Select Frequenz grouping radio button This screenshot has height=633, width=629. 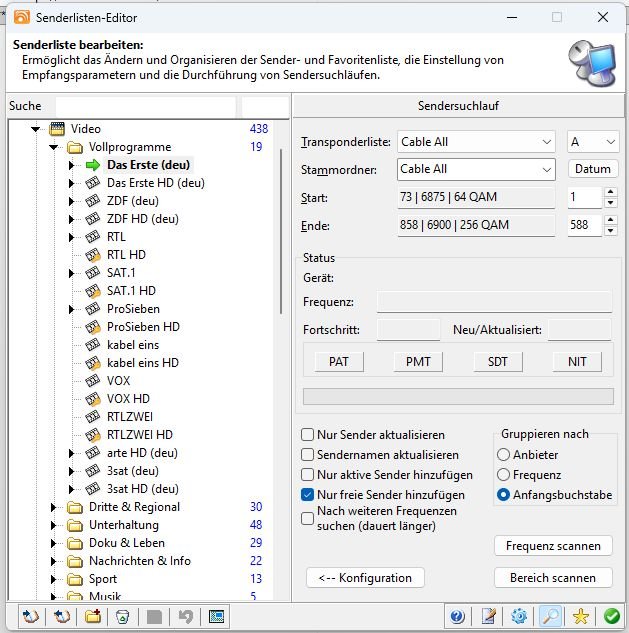(503, 474)
